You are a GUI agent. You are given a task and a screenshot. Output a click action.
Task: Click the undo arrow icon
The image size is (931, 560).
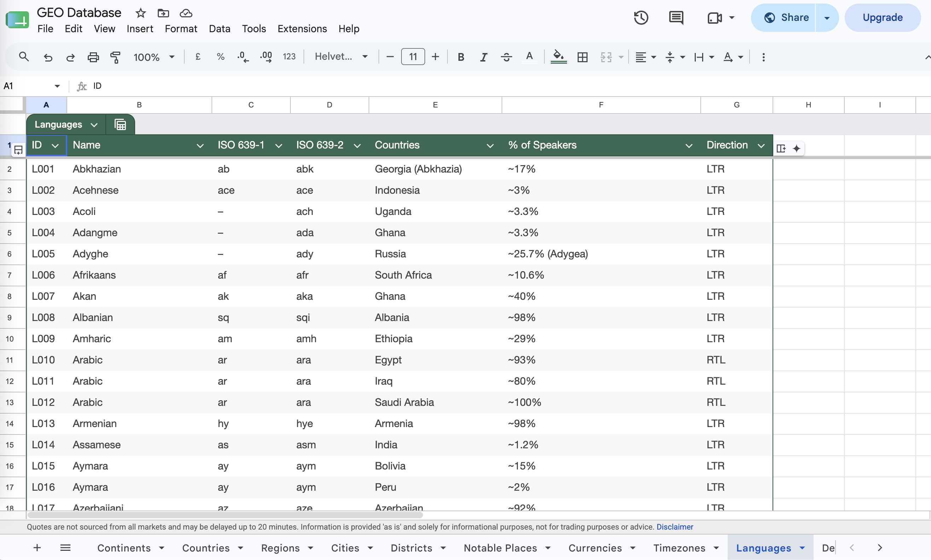[48, 57]
